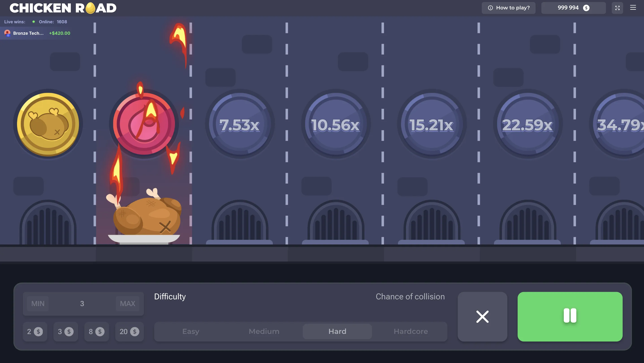Click the gold roasted chicken coin
Screen dimensions: 644x363
(x=48, y=124)
